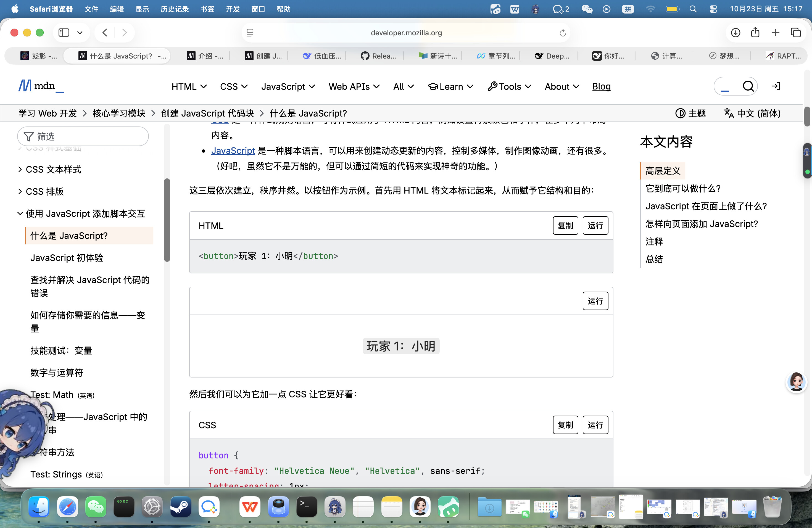Collapse 使用 JavaScript 添加脚本交互 section
The width and height of the screenshot is (812, 528).
click(81, 213)
